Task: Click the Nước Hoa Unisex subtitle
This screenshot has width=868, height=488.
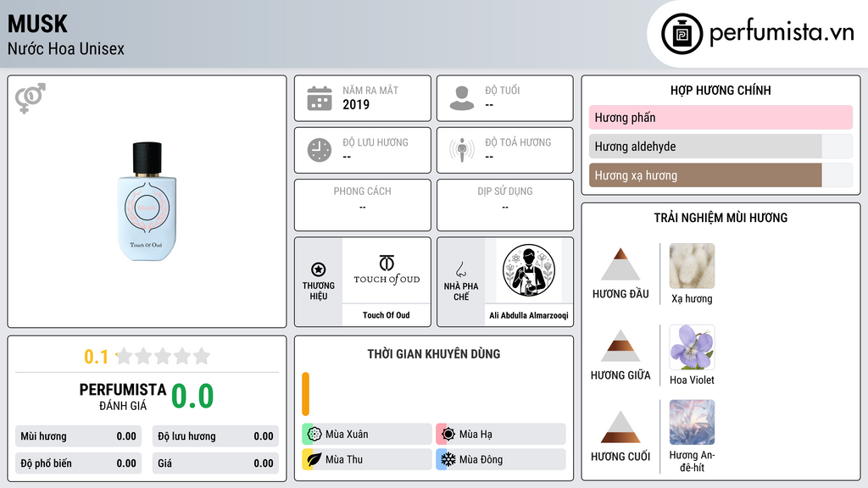Action: pos(66,48)
